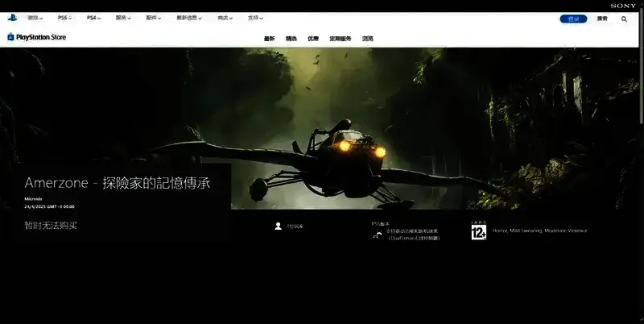
Task: Open the 浏览 store tab
Action: point(368,39)
